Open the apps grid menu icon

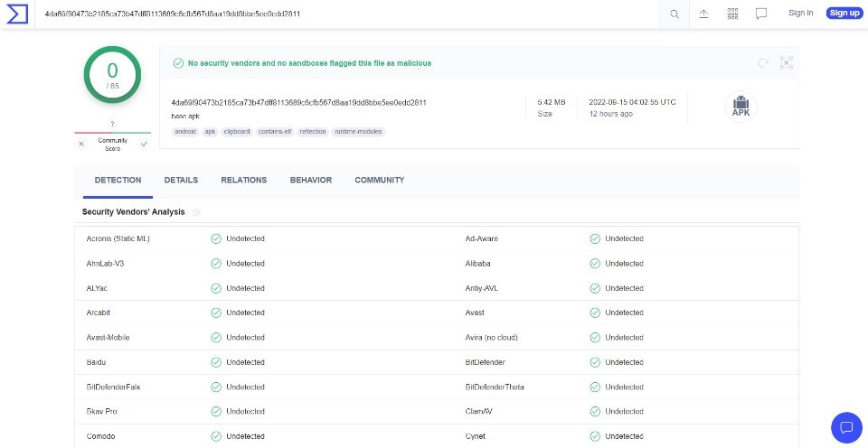tap(732, 14)
